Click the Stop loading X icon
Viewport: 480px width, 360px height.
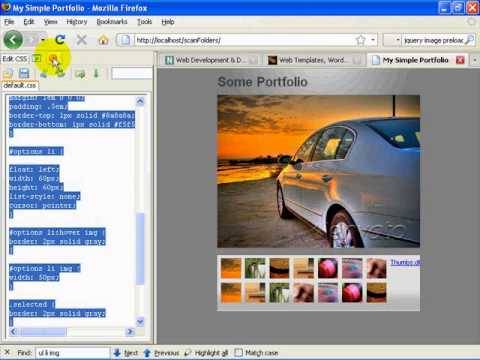pos(82,40)
